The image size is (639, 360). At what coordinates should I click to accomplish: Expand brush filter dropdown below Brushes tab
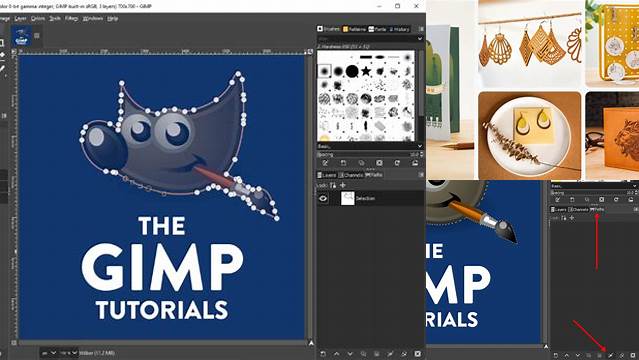click(420, 38)
